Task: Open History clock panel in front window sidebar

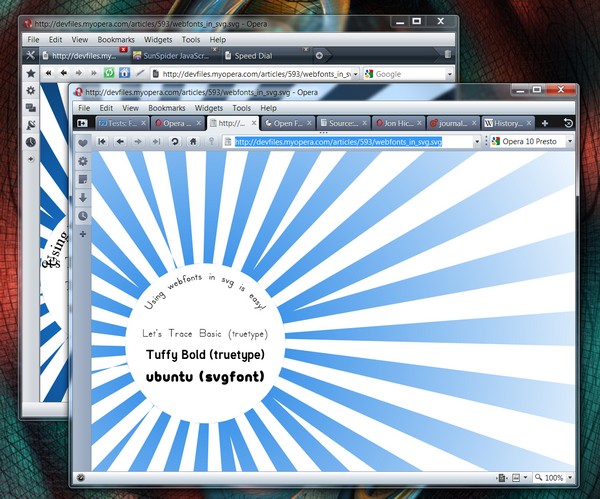Action: (x=83, y=216)
